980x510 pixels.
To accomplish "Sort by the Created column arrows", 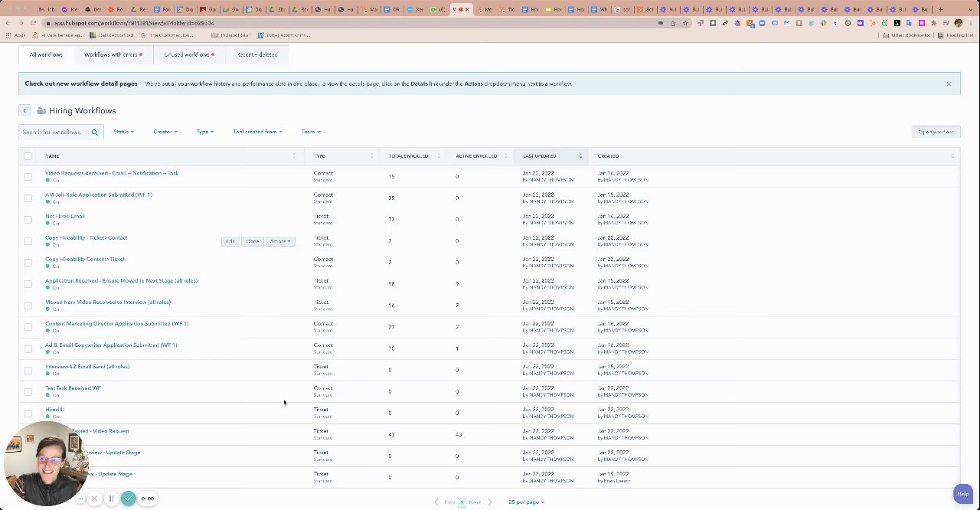I will click(952, 156).
